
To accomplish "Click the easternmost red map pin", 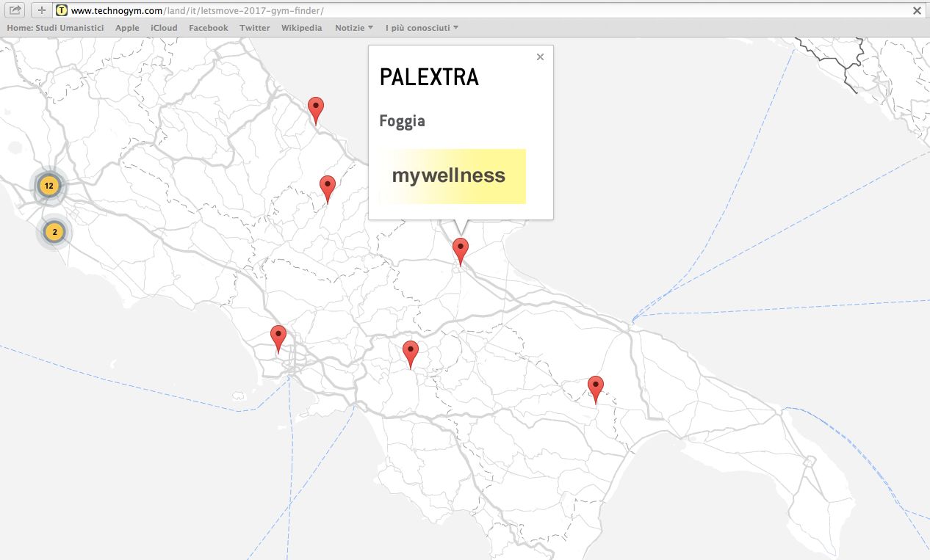I will point(596,388).
